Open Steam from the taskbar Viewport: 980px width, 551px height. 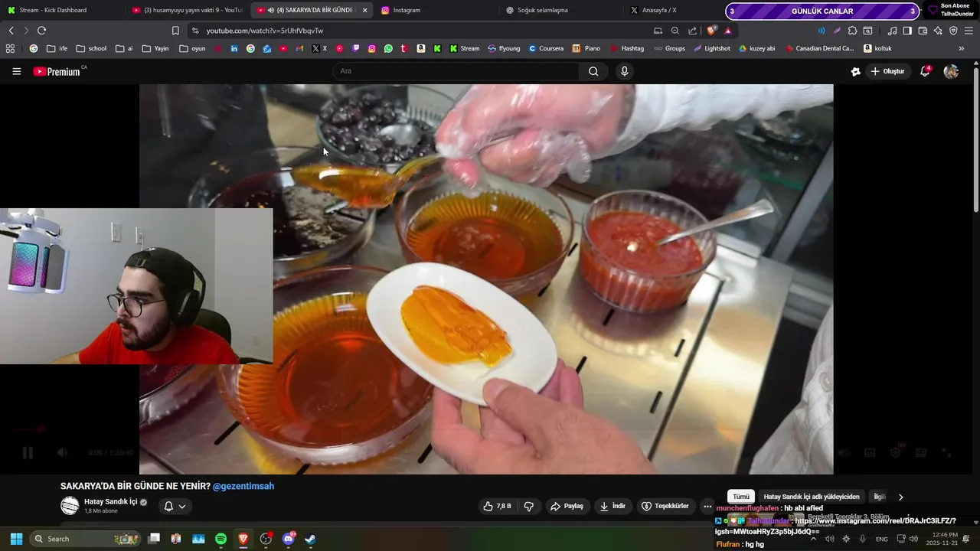[311, 539]
